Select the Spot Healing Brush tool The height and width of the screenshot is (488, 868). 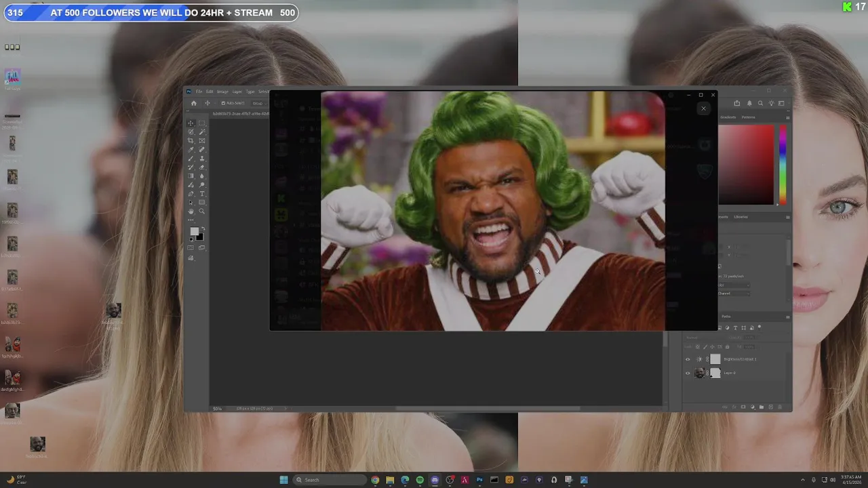click(202, 149)
